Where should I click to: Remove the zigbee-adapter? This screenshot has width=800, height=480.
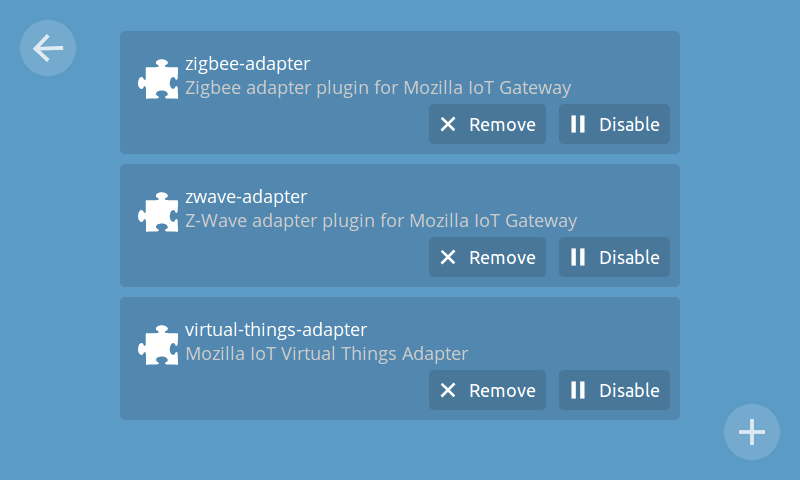(487, 124)
